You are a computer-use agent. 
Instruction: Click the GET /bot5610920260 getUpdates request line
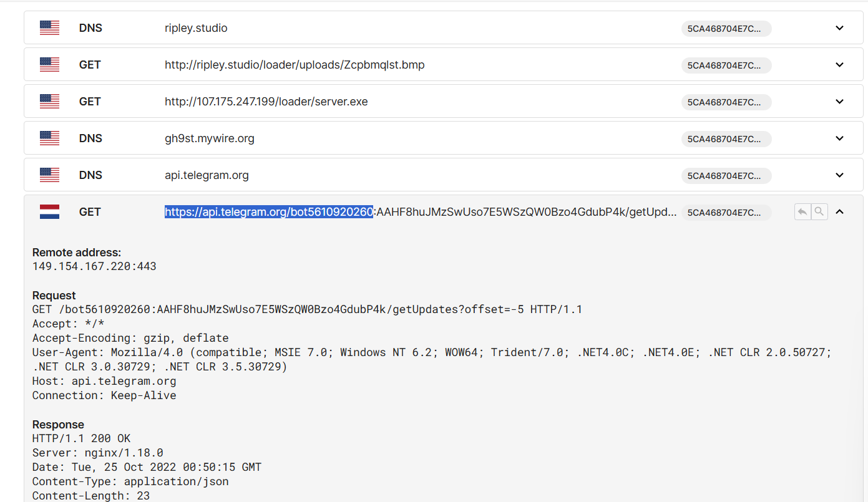pyautogui.click(x=307, y=309)
